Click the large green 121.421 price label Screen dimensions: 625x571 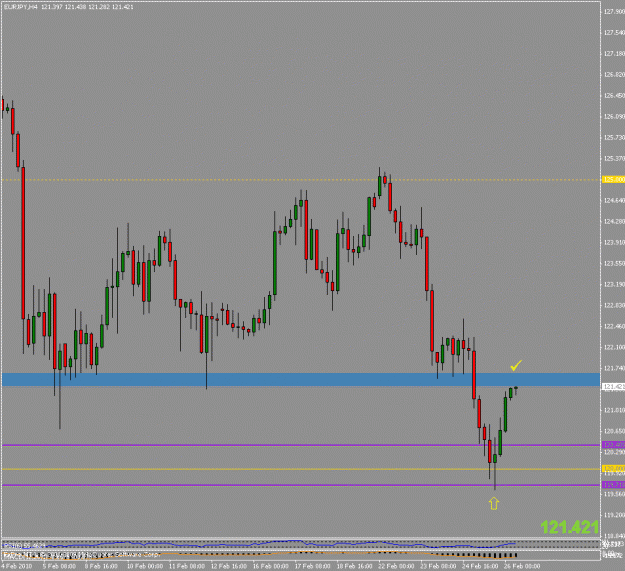570,527
